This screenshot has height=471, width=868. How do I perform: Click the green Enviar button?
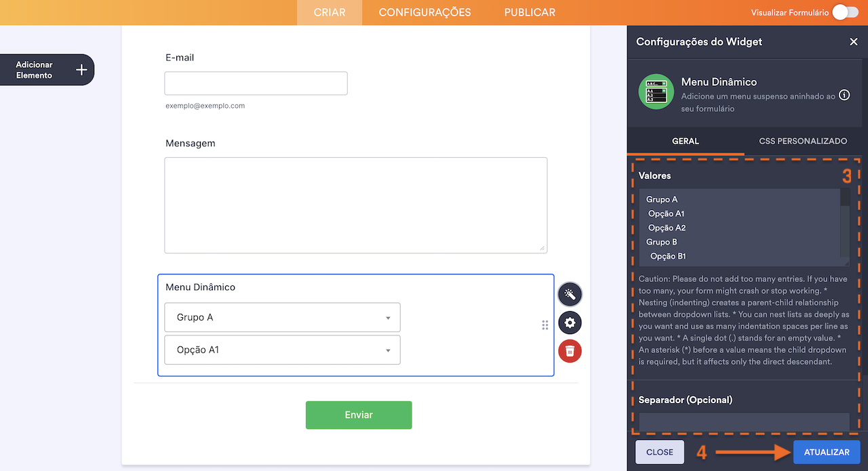tap(359, 415)
